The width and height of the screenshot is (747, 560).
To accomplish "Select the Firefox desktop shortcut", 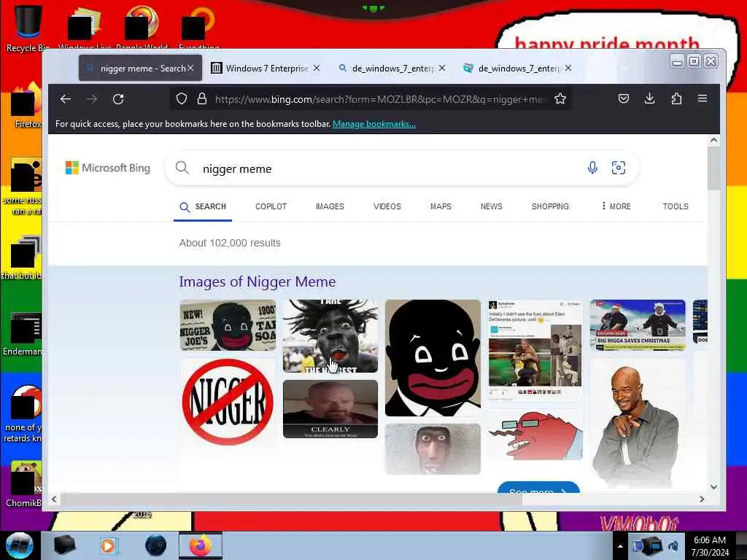I will point(27,105).
